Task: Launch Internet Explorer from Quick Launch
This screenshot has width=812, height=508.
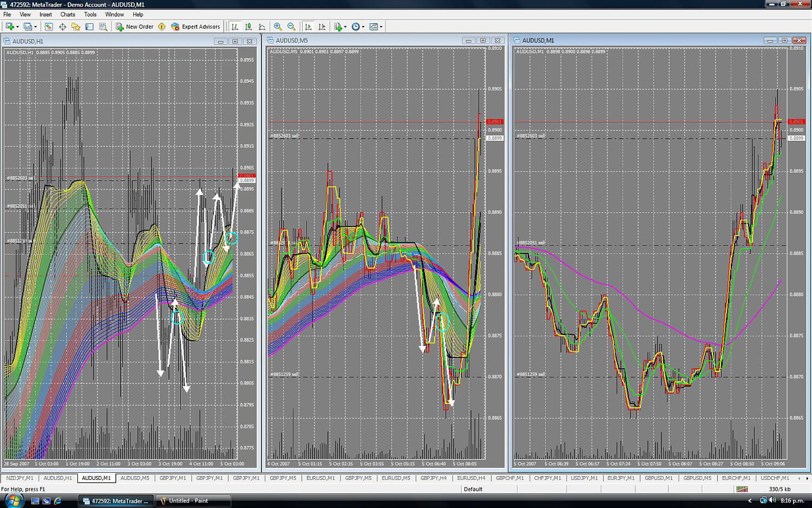Action: [57, 501]
